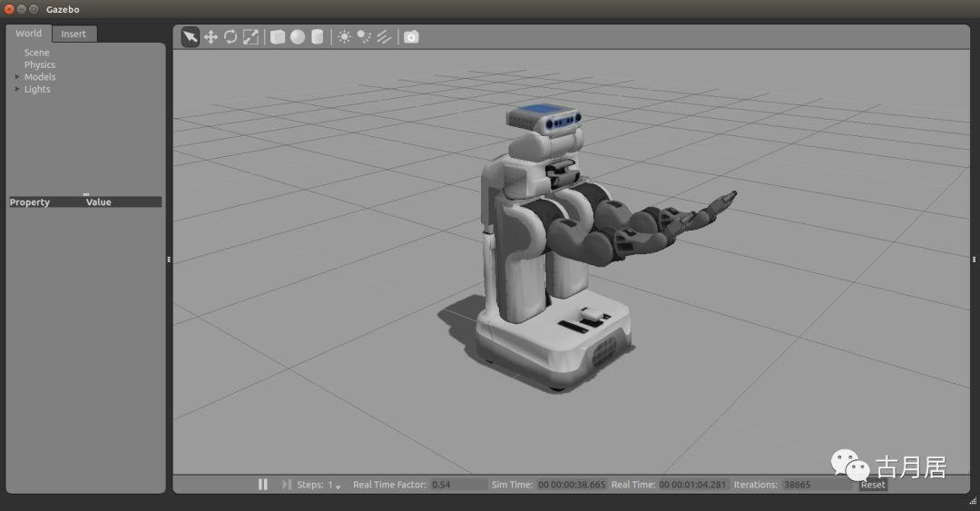Expand the Lights tree item
This screenshot has height=511, width=980.
pos(17,89)
